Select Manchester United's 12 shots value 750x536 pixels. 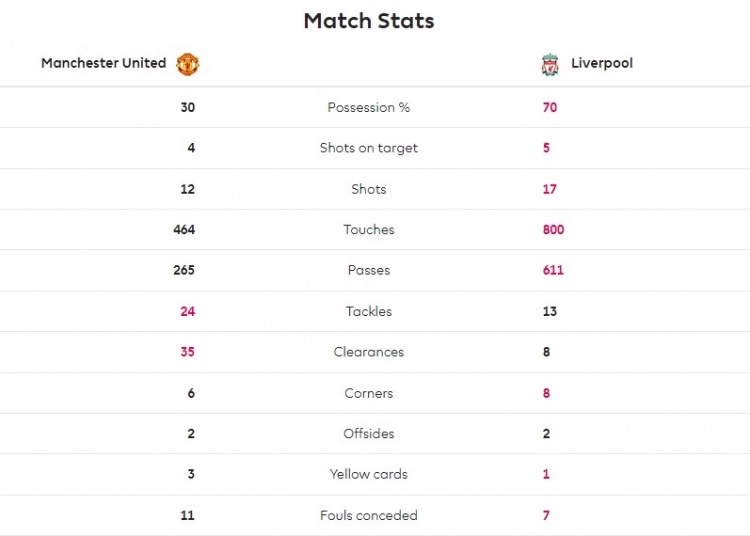click(x=188, y=189)
